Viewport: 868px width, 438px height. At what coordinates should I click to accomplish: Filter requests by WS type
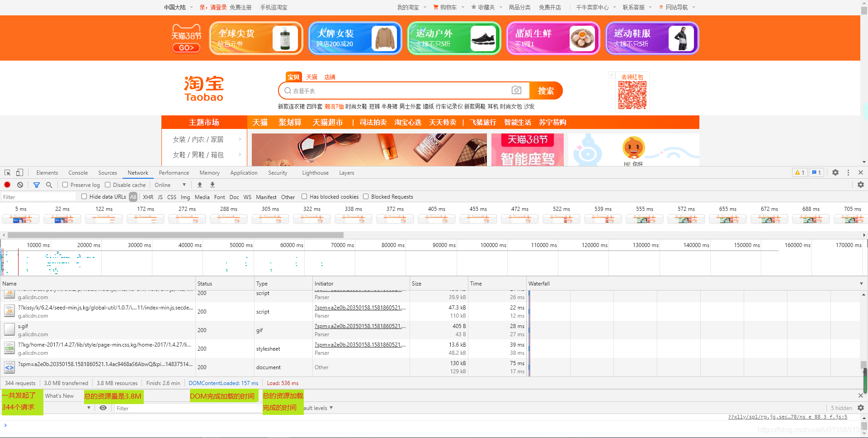(x=247, y=197)
